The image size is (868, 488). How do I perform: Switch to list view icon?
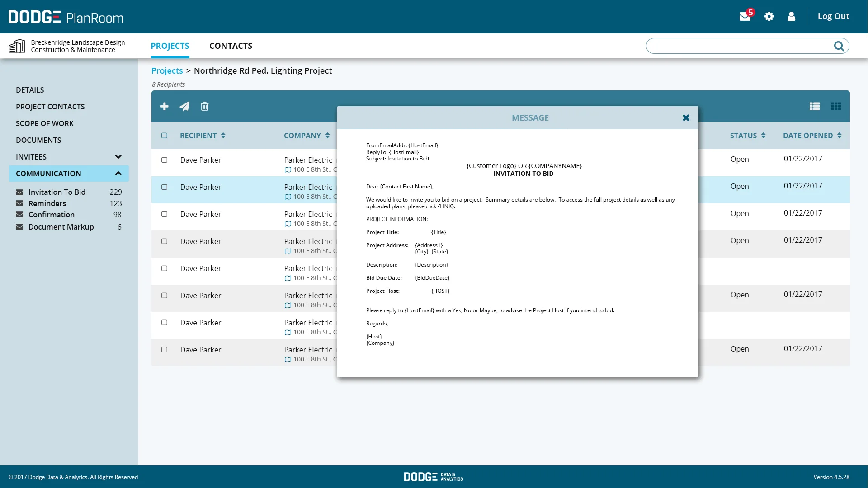tap(815, 106)
